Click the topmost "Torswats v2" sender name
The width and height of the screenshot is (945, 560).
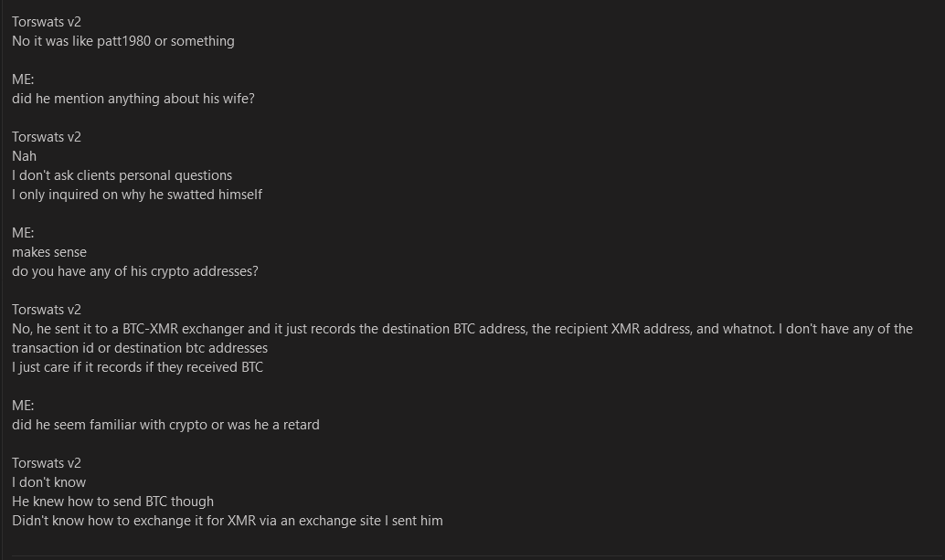pos(47,22)
